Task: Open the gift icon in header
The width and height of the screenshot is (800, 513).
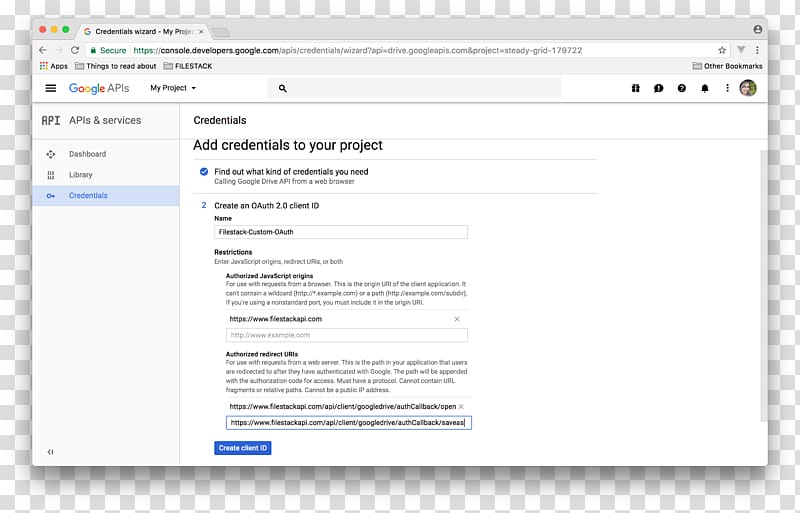Action: click(x=636, y=88)
